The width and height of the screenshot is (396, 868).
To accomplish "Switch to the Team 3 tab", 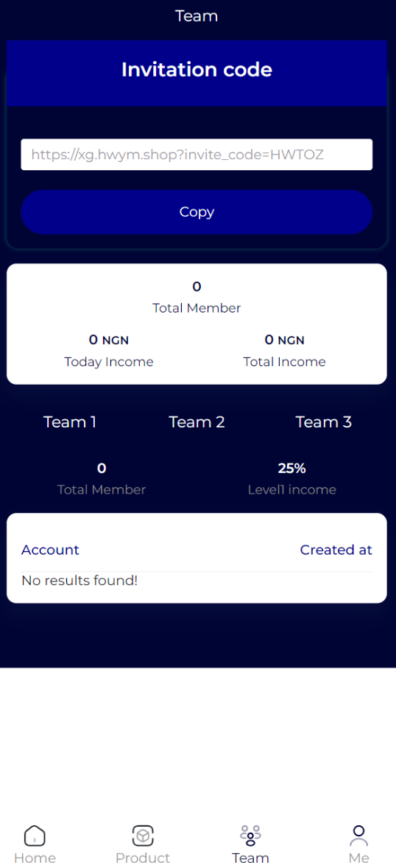I will click(324, 422).
